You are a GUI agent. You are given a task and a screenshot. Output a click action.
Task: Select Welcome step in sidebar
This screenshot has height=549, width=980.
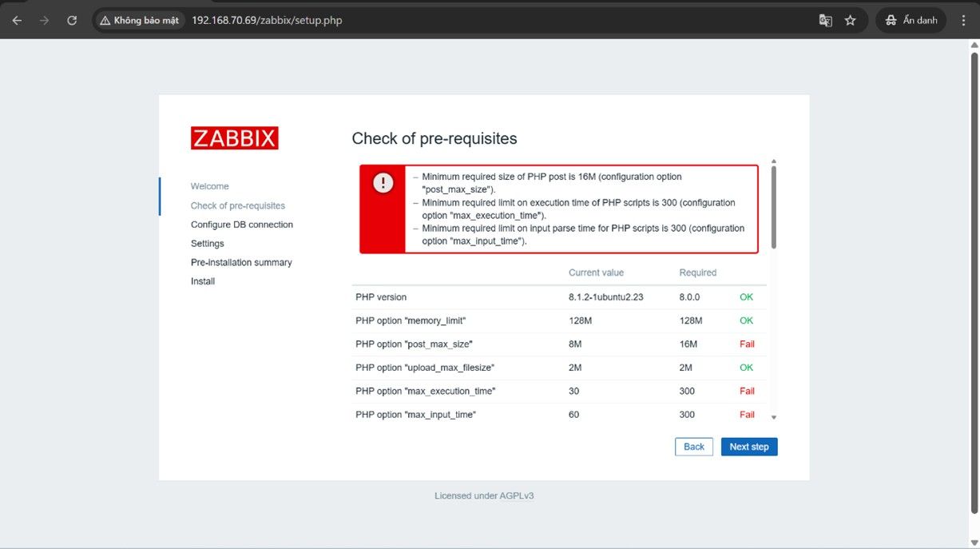pyautogui.click(x=209, y=186)
